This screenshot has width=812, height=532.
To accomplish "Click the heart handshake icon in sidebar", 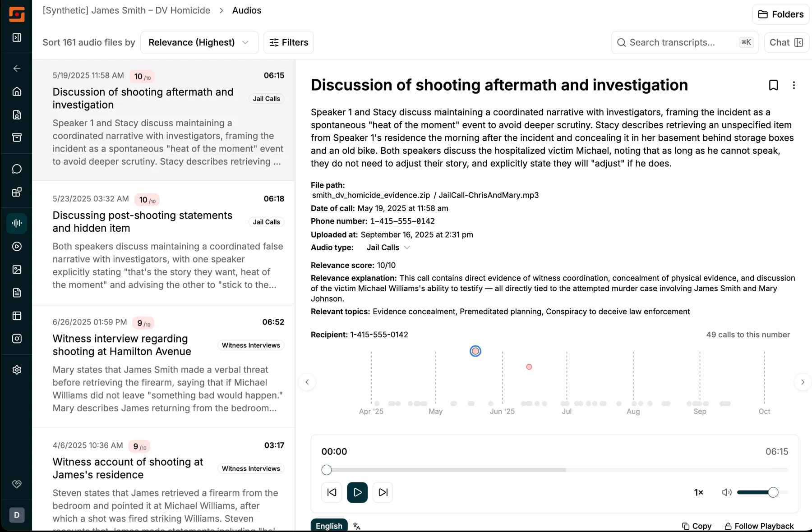I will tap(17, 484).
